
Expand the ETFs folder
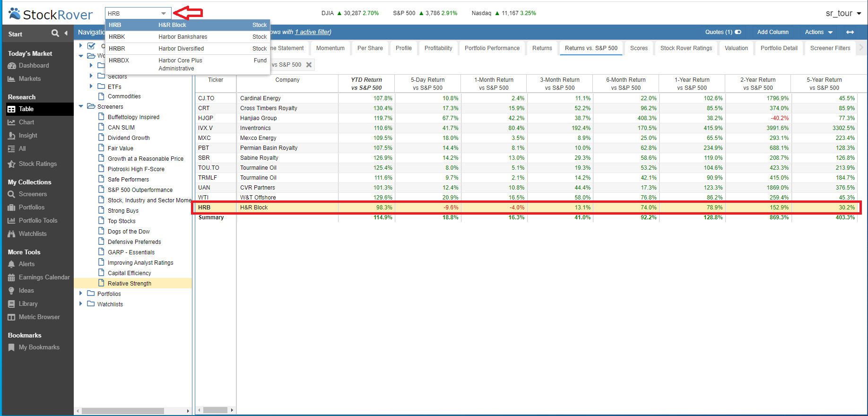[91, 86]
